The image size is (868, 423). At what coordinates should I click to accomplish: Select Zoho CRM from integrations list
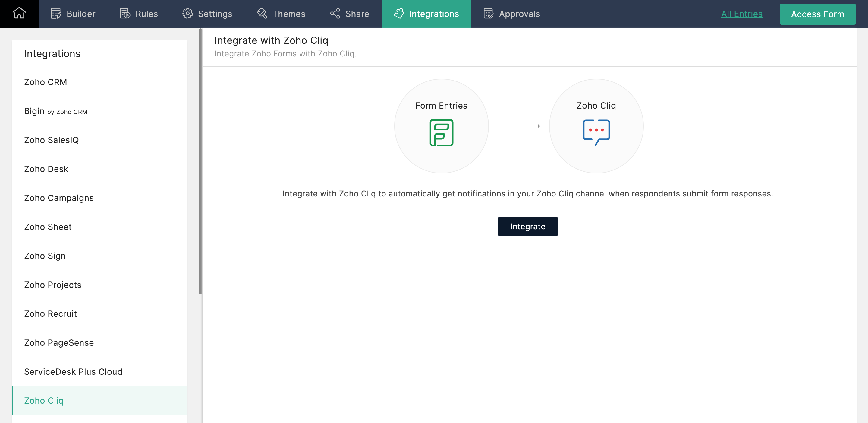46,82
